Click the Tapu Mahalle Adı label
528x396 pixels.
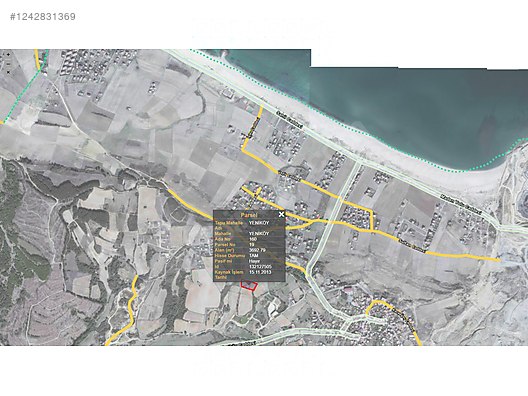pos(229,225)
